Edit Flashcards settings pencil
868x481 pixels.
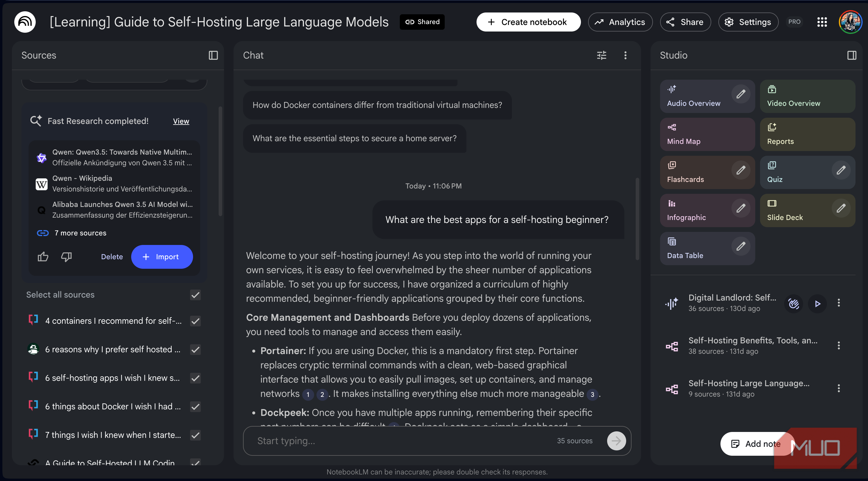click(741, 170)
